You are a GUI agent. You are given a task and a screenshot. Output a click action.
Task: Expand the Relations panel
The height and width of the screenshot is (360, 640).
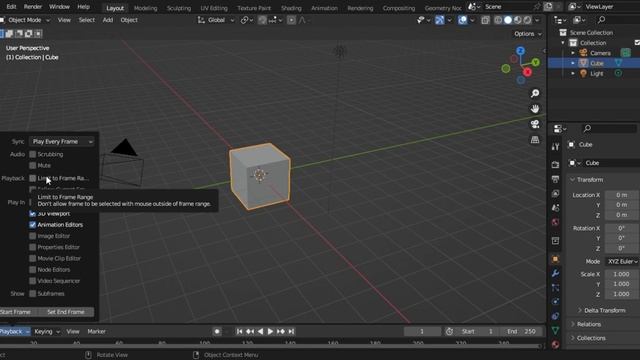(586, 324)
